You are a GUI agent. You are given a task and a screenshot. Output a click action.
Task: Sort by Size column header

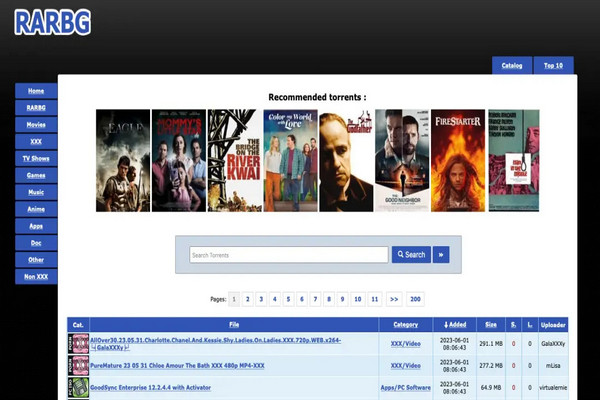[491, 325]
